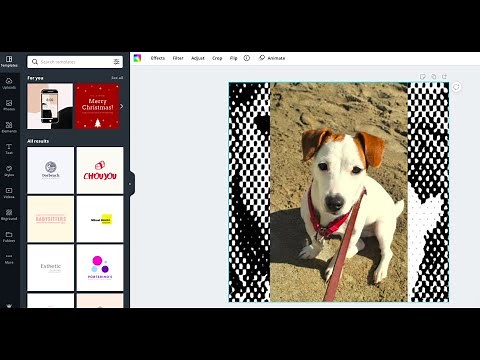Open the Adjust menu
Screen dimensions: 480x360
(x=198, y=58)
